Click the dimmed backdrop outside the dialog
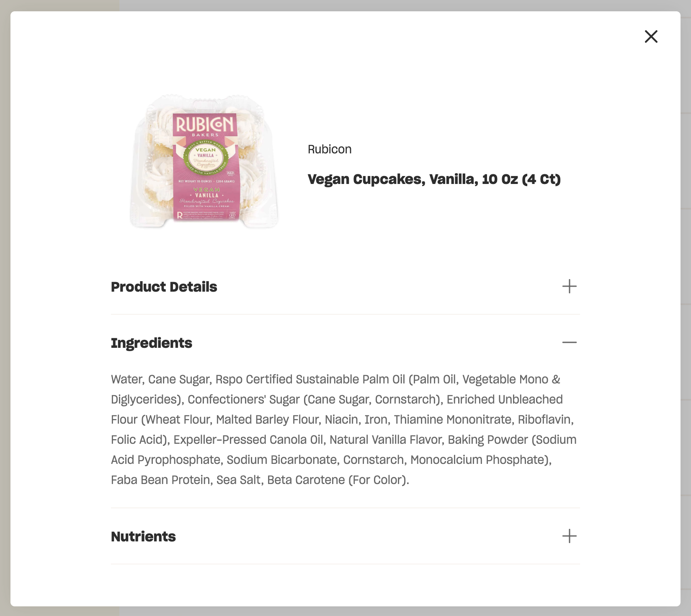The height and width of the screenshot is (616, 691). point(5,308)
